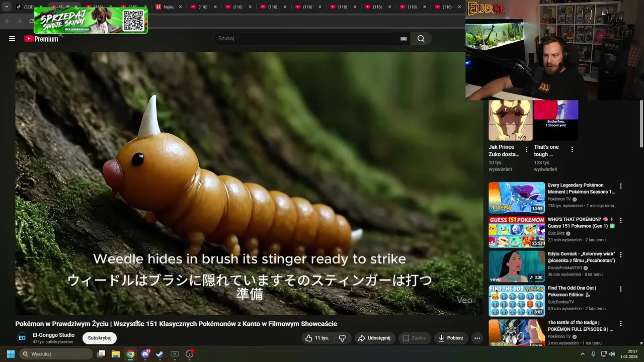Viewport: 644px width, 362px height.
Task: Close the Najlep browser tab
Action: 181,7
